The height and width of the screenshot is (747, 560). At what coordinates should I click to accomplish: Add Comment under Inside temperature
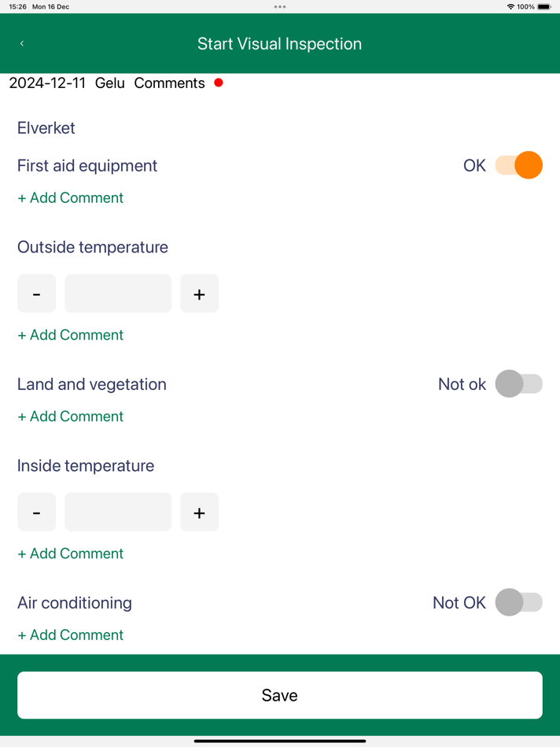click(71, 554)
